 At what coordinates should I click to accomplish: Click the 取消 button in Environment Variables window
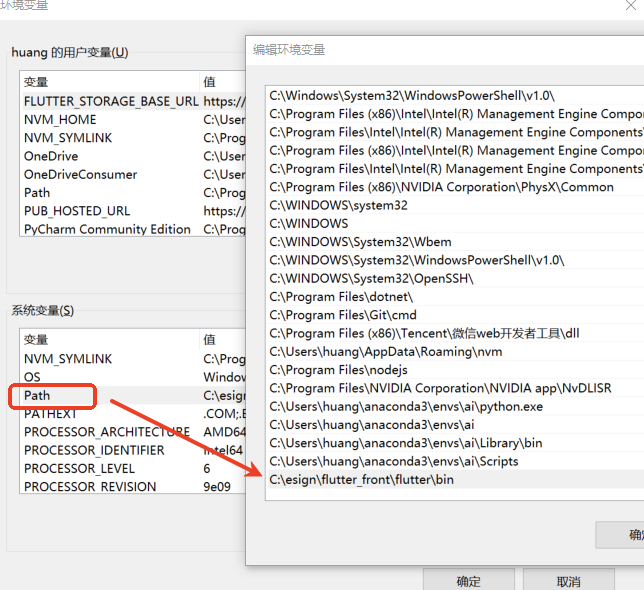click(568, 580)
